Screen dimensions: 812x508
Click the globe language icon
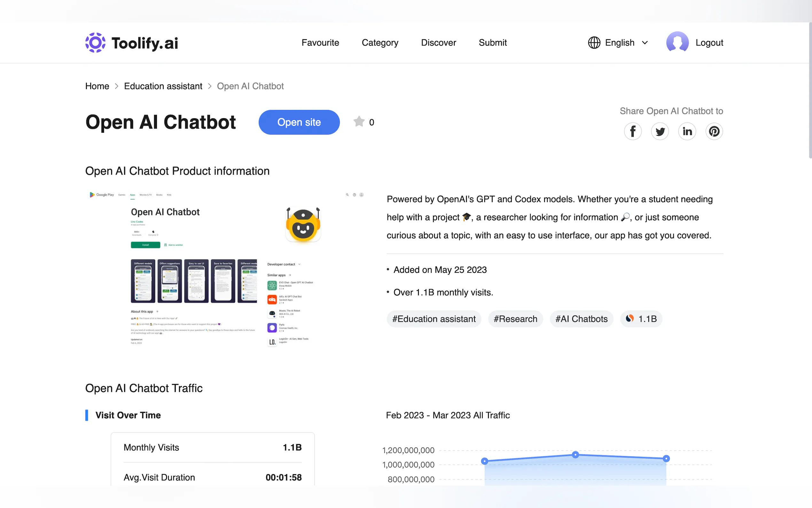594,43
